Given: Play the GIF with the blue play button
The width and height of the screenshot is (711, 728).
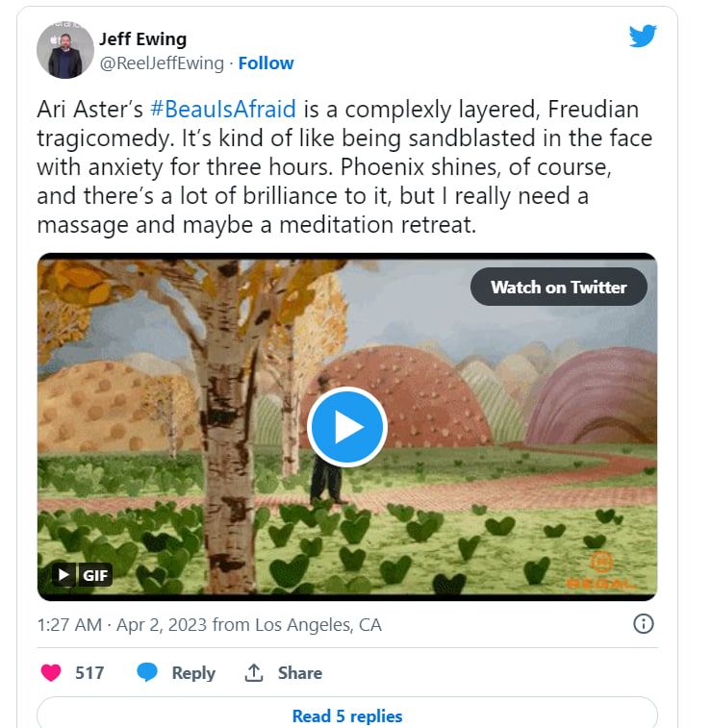Looking at the screenshot, I should 346,426.
